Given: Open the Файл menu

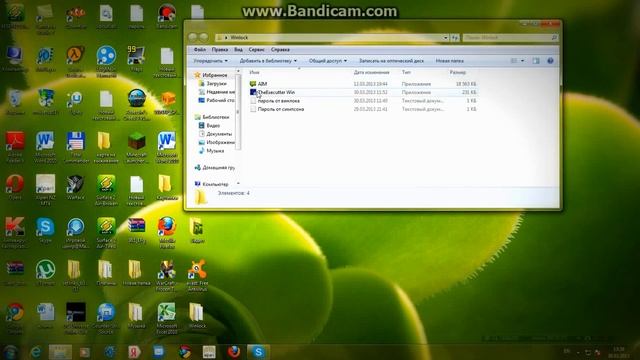Looking at the screenshot, I should point(200,49).
